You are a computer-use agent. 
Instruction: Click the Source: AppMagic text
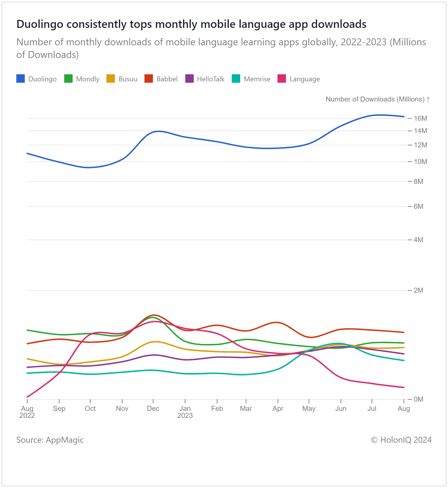coord(50,440)
